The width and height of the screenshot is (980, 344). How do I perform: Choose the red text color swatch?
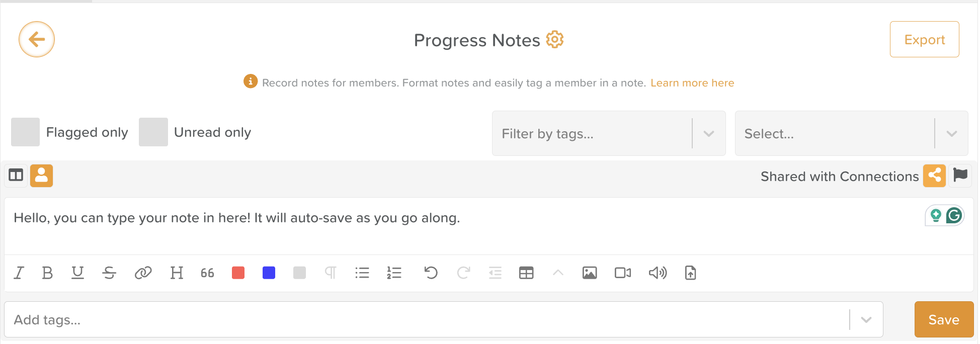238,273
